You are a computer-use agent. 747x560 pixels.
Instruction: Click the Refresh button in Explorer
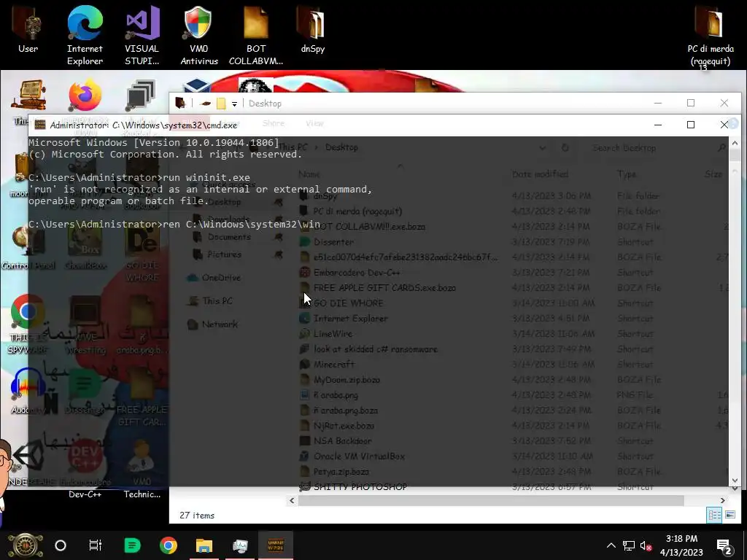click(565, 148)
